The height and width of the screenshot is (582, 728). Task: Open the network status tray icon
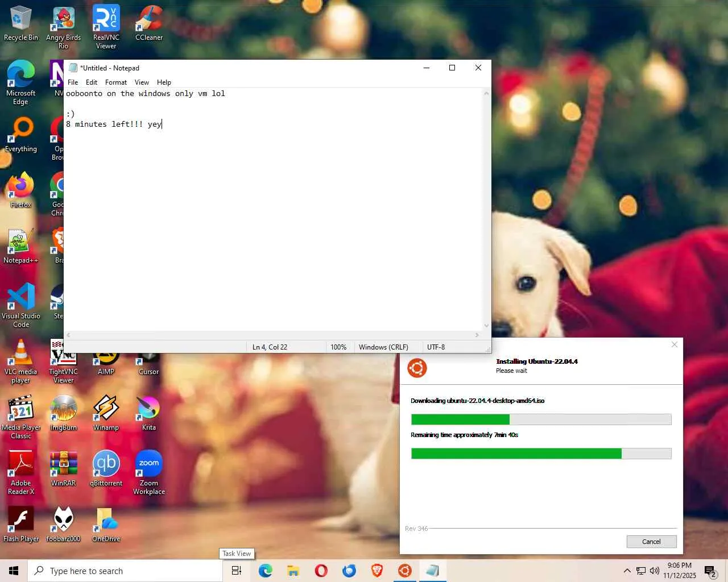coord(641,571)
